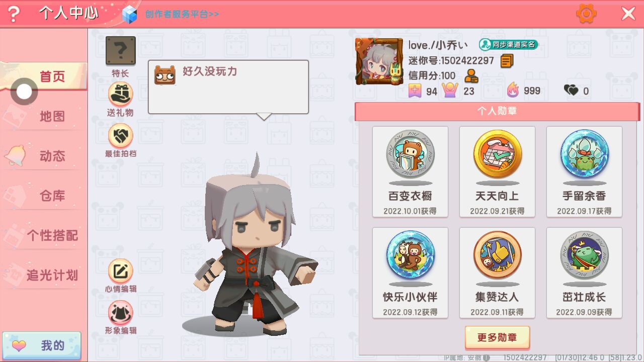Screen dimensions: 644x362
Task: Open 形象编辑 avatar editor icon
Action: (121, 313)
